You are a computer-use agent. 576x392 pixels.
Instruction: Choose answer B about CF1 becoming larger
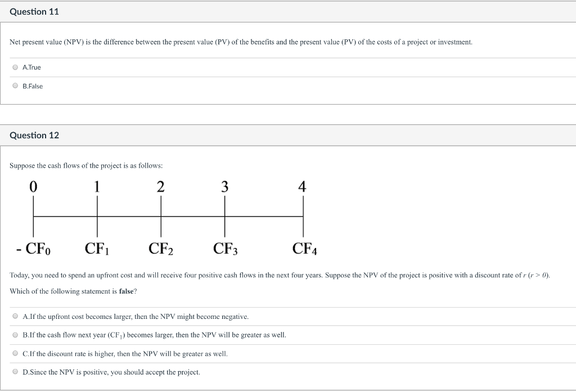15,335
